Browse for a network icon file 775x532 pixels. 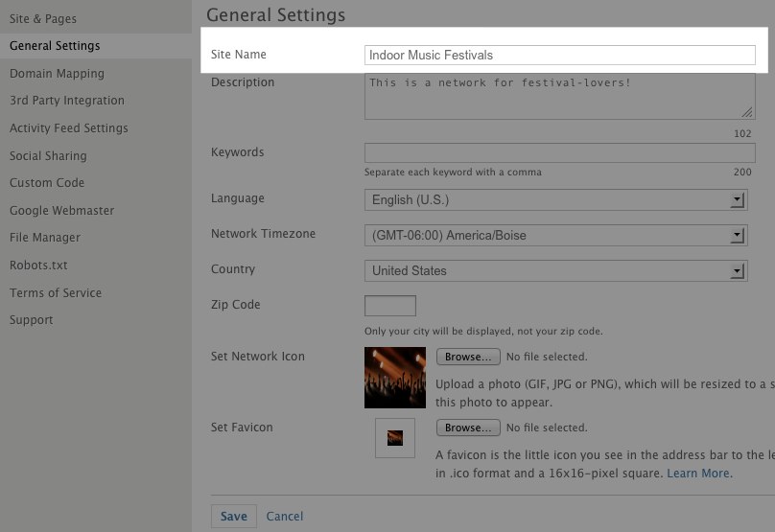(468, 357)
